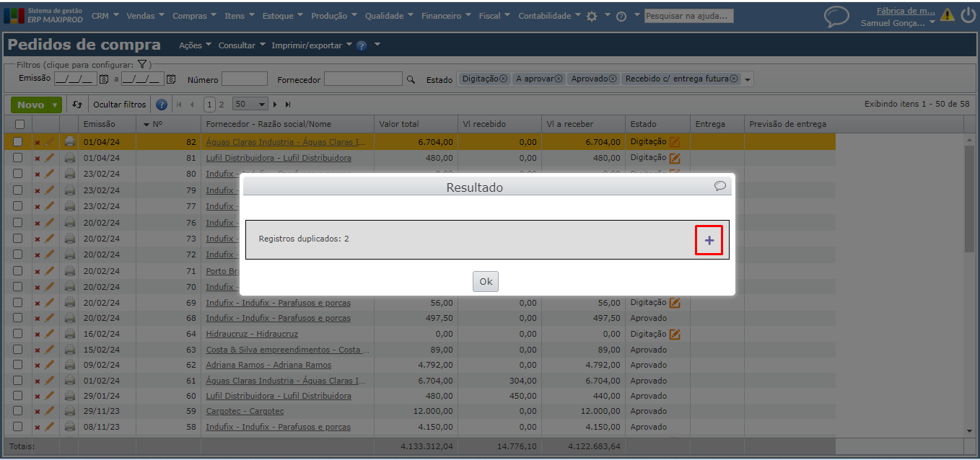Open the Vendas menu
The image size is (980, 460).
click(145, 16)
